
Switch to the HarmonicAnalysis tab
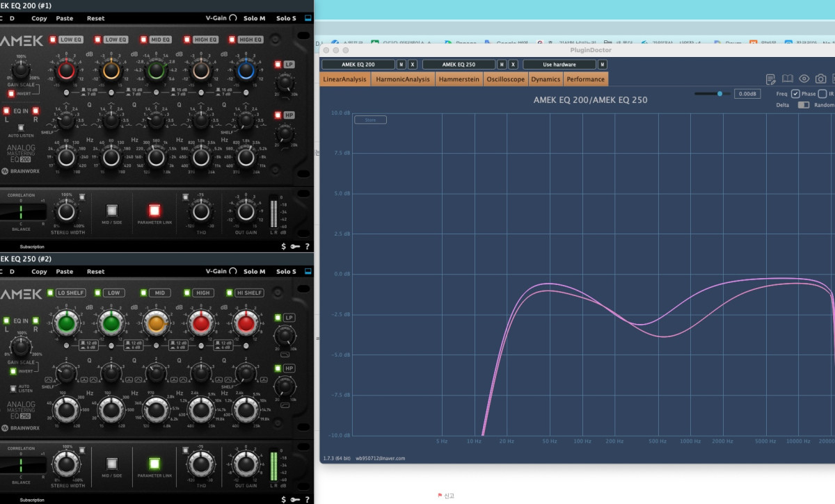point(403,79)
